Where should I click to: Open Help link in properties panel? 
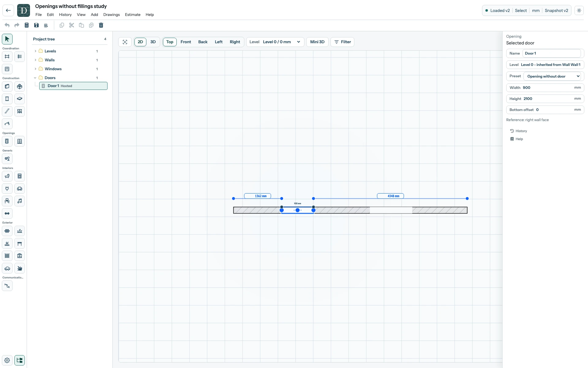(x=517, y=139)
